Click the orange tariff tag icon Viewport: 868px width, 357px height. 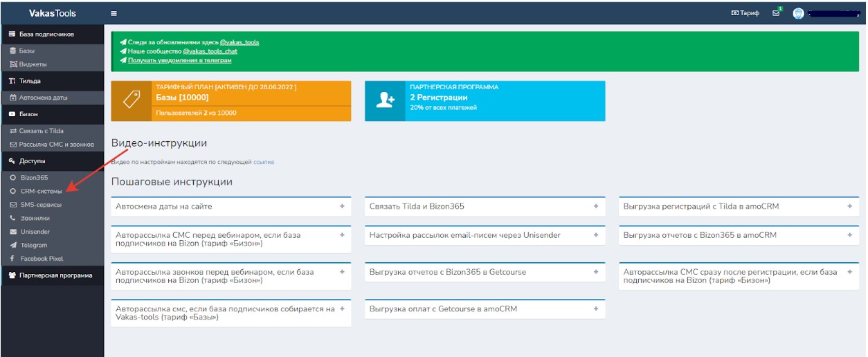coord(131,101)
